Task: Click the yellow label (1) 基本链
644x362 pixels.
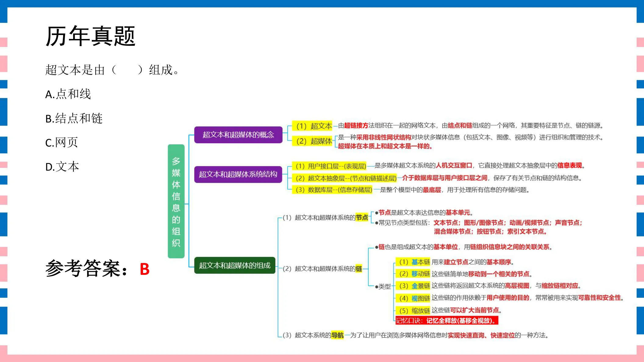Action: (413, 262)
